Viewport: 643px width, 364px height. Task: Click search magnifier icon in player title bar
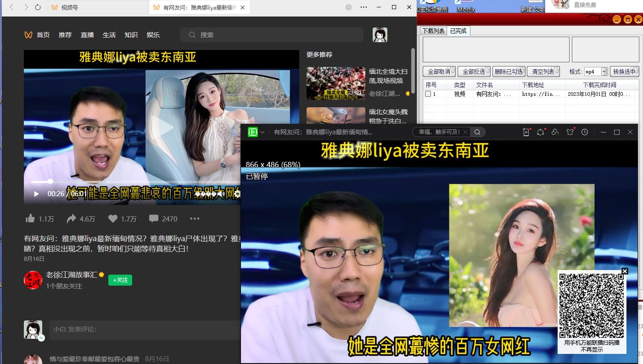(477, 132)
